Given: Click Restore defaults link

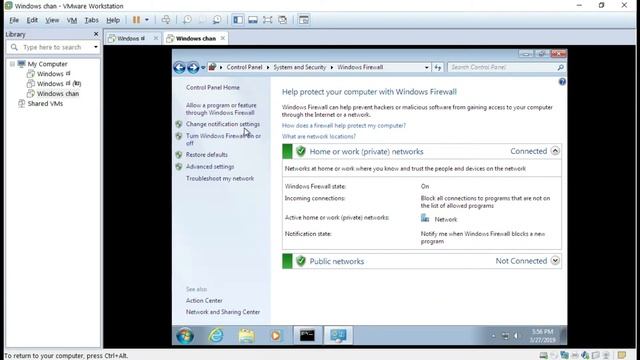Looking at the screenshot, I should (x=207, y=155).
